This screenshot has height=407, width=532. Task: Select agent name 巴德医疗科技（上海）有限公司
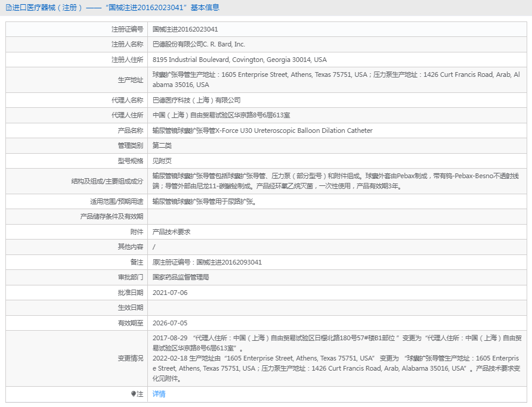[x=196, y=100]
